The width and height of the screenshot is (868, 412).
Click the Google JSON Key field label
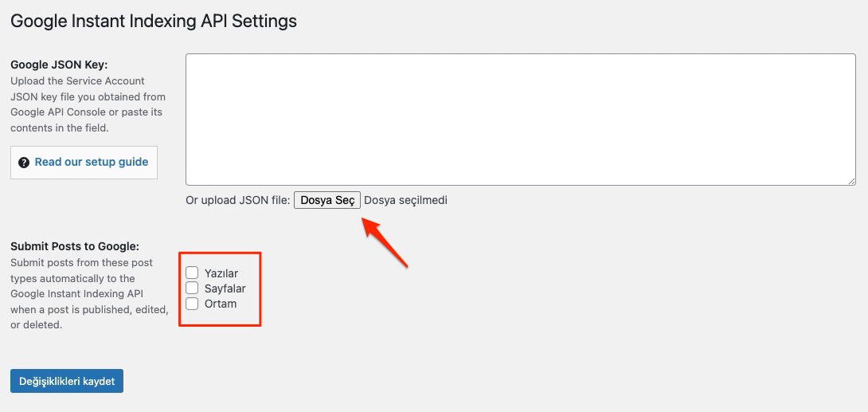pos(59,65)
